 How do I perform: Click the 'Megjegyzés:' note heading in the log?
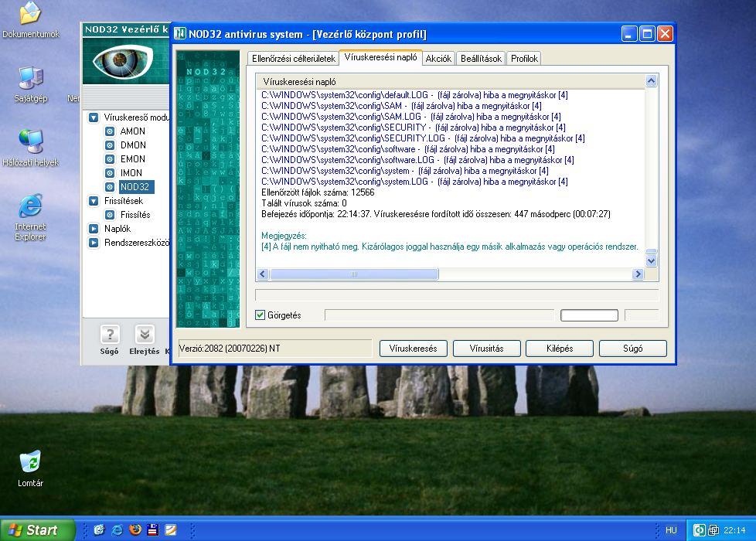click(284, 236)
